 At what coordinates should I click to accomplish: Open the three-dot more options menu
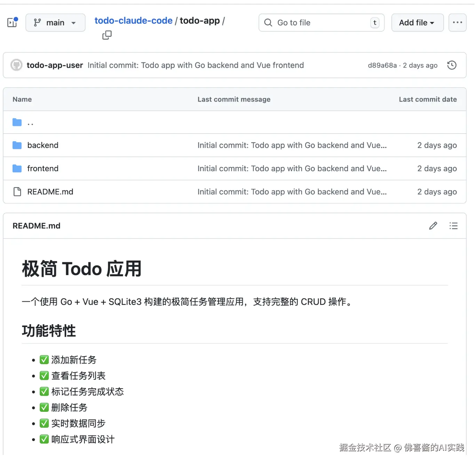click(x=457, y=23)
